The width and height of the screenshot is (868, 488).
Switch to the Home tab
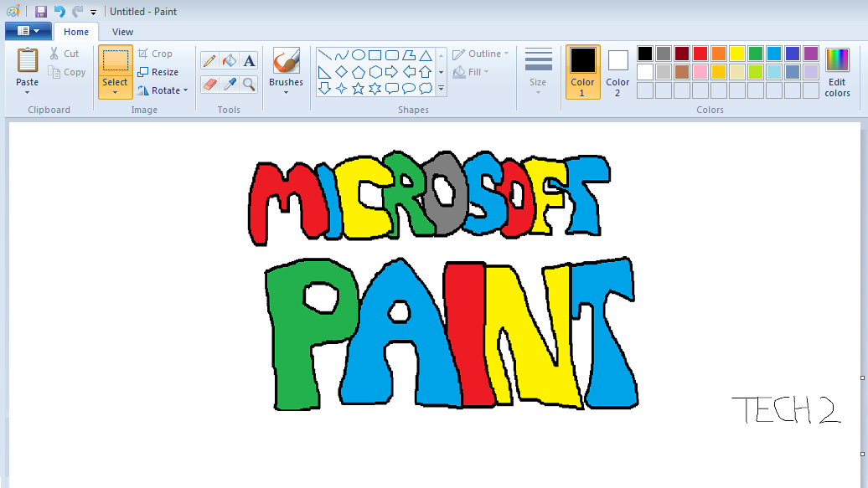point(76,32)
